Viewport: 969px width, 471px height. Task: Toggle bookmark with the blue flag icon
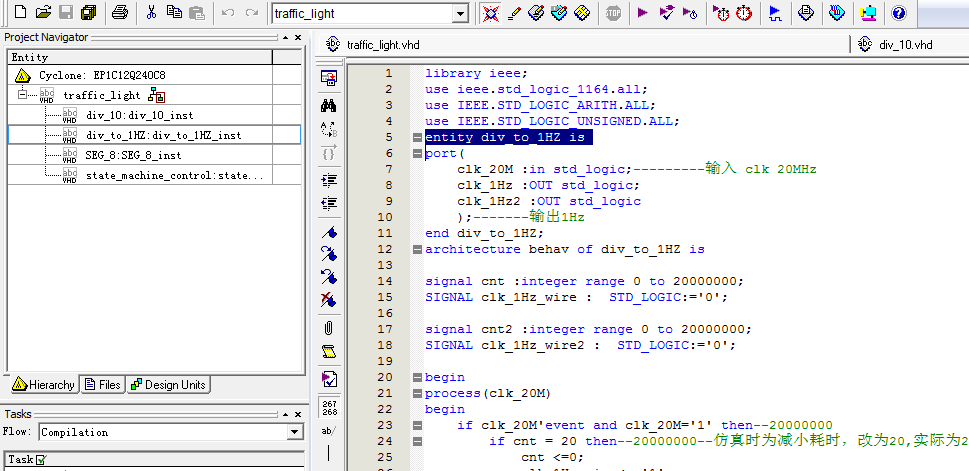coord(329,231)
